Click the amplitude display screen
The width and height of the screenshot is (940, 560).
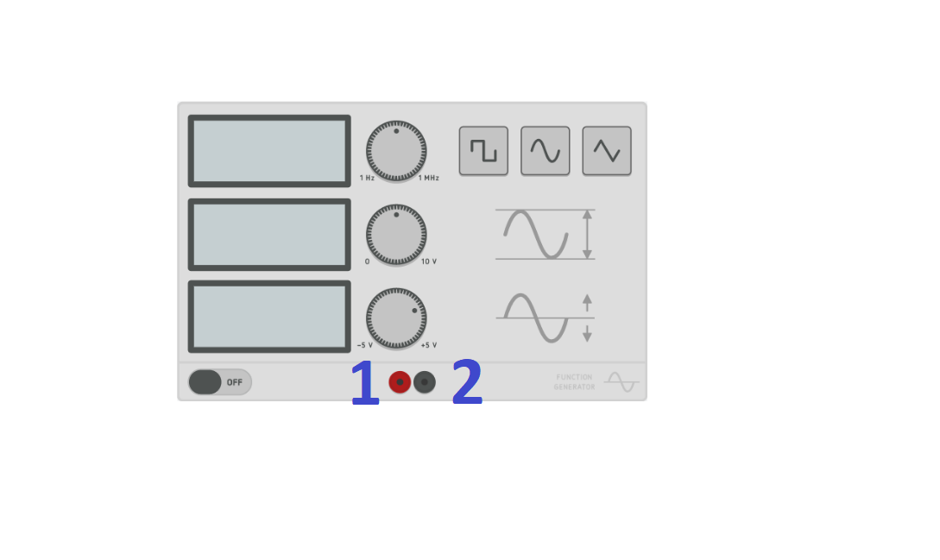[269, 235]
